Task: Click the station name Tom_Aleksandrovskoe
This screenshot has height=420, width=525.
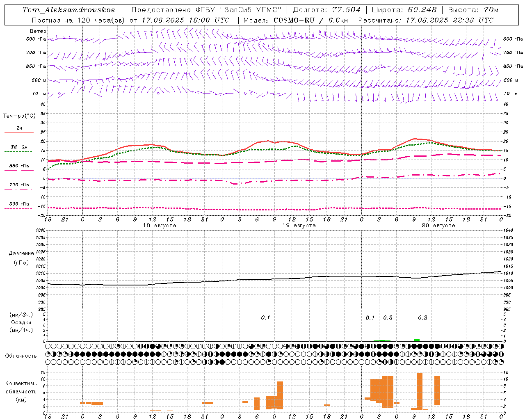Action: click(x=68, y=10)
